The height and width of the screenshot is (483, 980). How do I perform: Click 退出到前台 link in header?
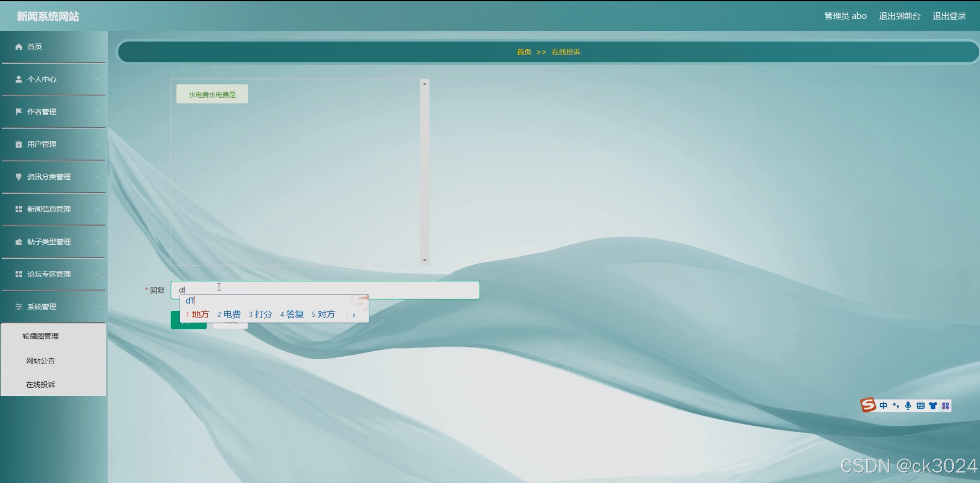coord(900,16)
